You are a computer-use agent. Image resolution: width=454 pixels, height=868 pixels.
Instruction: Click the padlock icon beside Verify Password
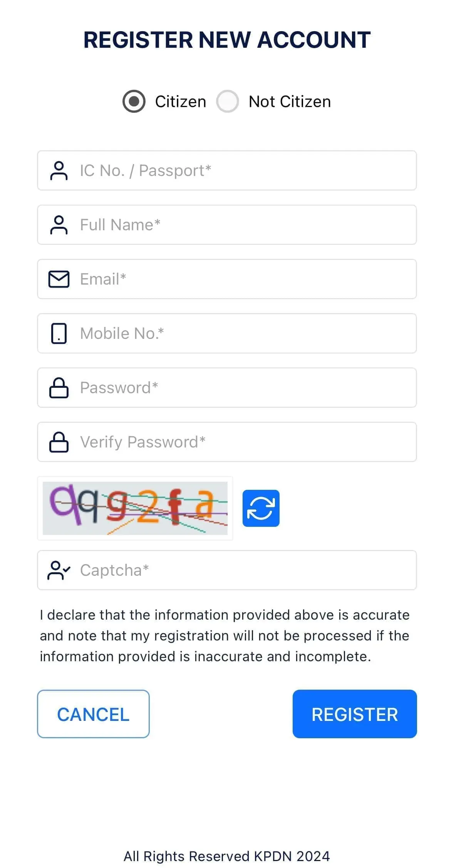[59, 442]
